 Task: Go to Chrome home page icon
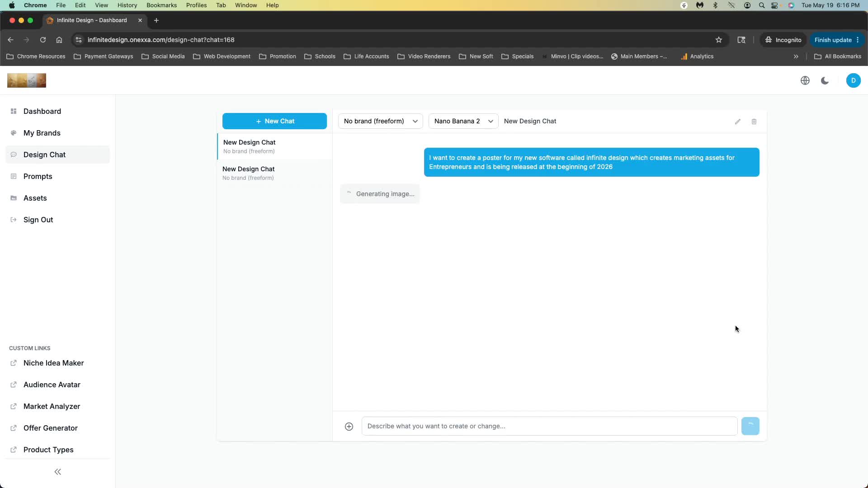tap(59, 40)
